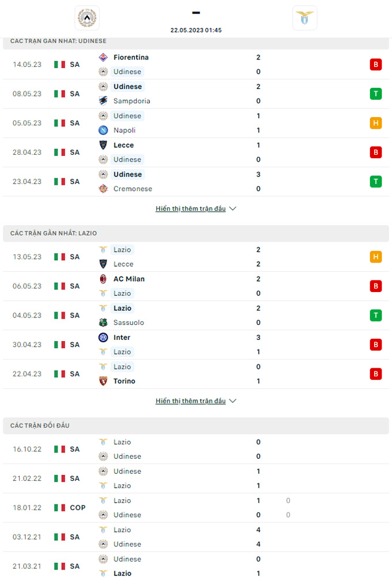Click the Sampdoria team logo
Image resolution: width=392 pixels, height=580 pixels.
tap(103, 100)
